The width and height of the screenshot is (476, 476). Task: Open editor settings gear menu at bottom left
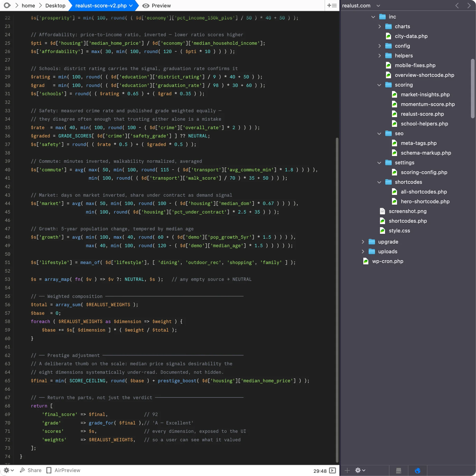click(x=8, y=470)
